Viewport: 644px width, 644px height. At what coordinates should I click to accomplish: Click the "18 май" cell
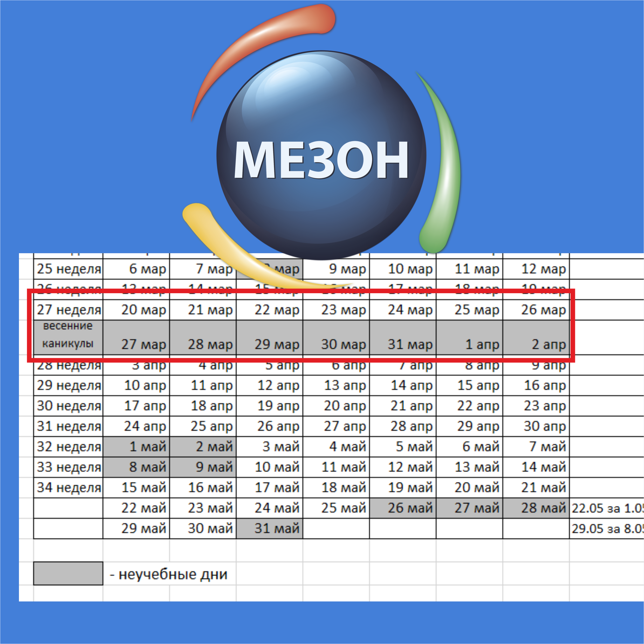click(336, 488)
